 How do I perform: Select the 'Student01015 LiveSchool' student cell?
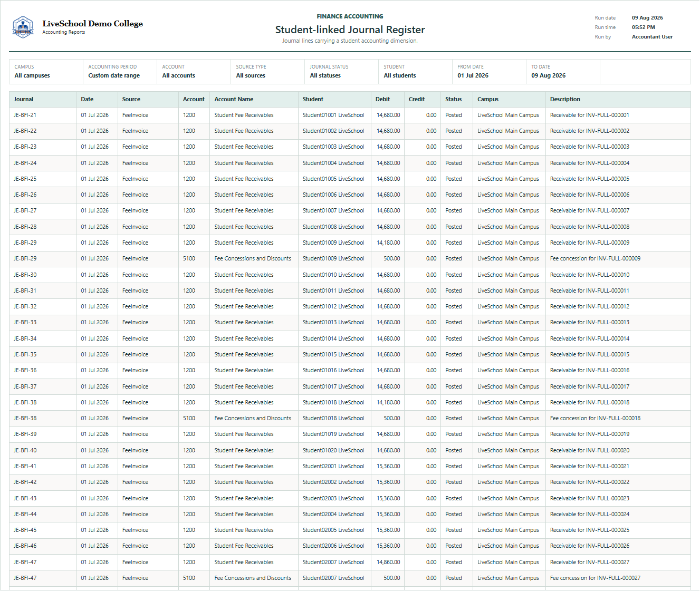(333, 354)
